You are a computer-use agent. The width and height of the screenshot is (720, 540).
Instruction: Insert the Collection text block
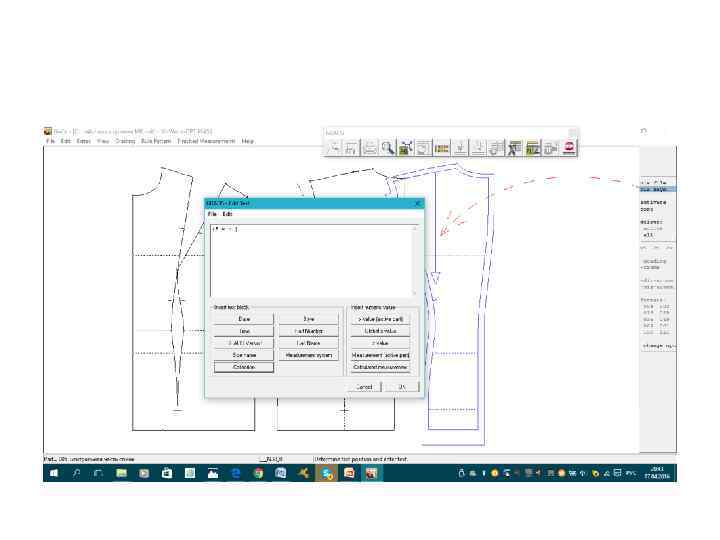244,367
